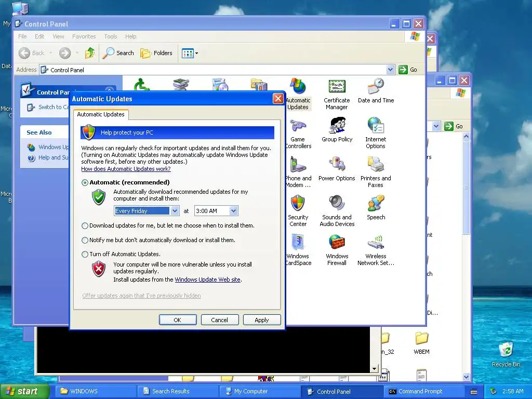Switch to My Computer taskbar button

260,391
